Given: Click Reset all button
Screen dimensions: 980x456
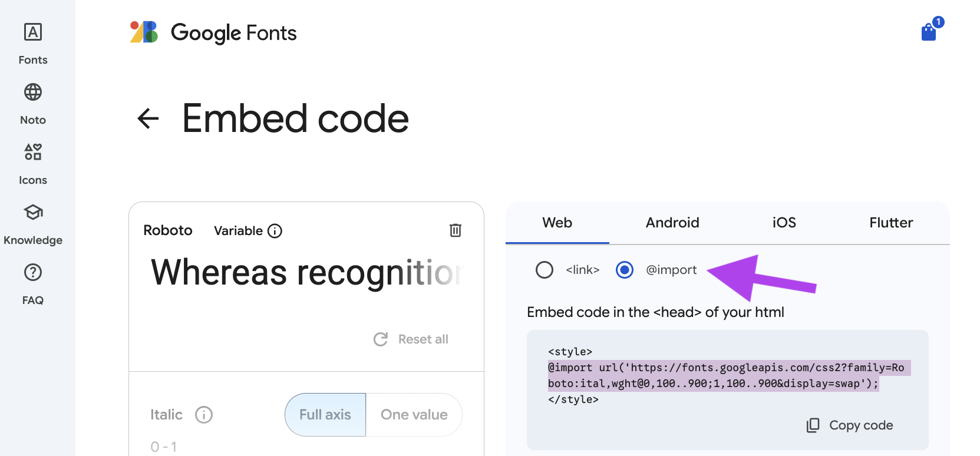Looking at the screenshot, I should point(411,339).
